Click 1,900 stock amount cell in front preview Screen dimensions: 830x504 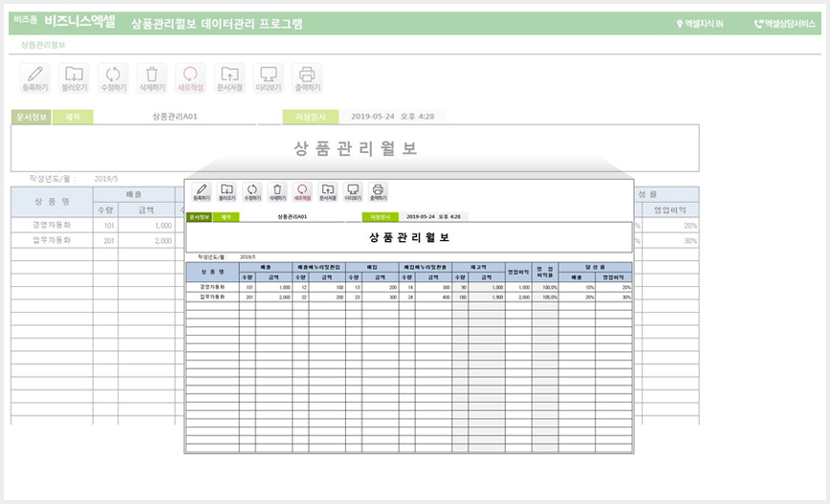click(487, 297)
